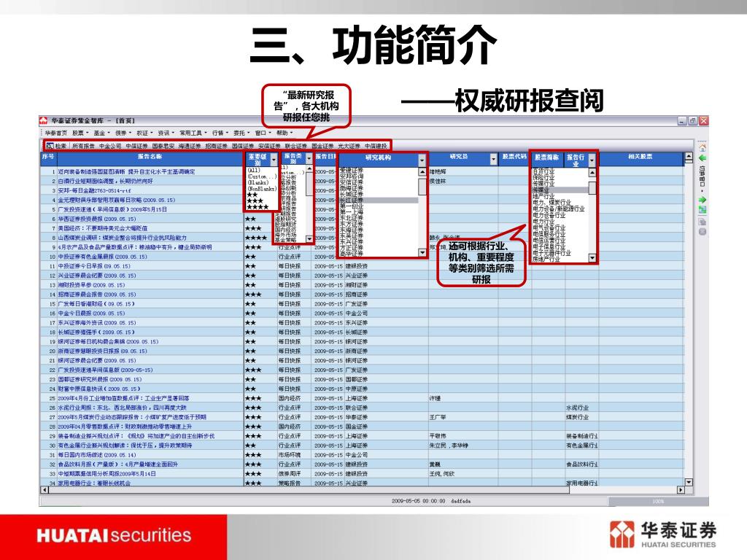747x560 pixels.
Task: Open report '华西证券投资晨报 (2009.05.15)'
Action: 97,219
